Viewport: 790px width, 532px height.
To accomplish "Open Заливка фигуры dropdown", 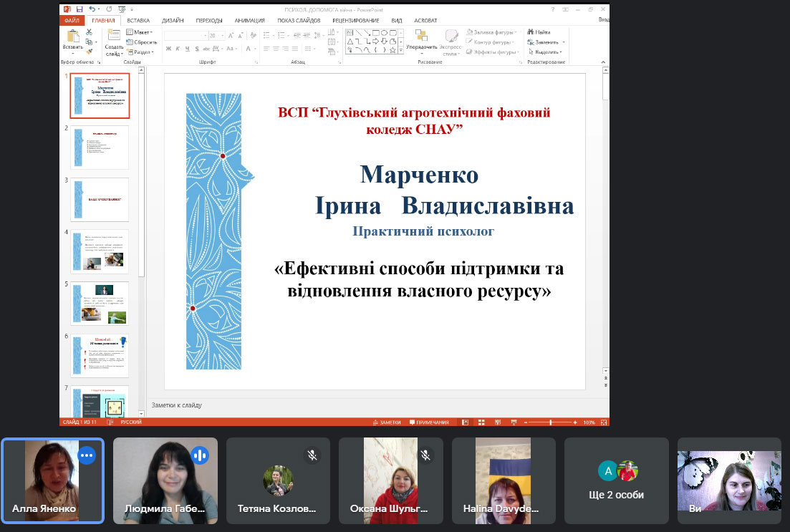I will pos(491,32).
